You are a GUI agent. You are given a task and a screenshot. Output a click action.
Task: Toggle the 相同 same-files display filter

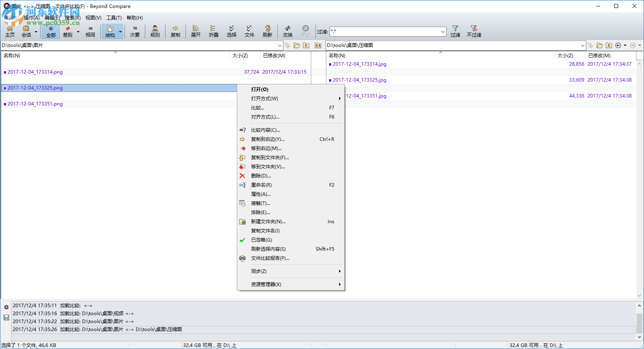pos(90,31)
